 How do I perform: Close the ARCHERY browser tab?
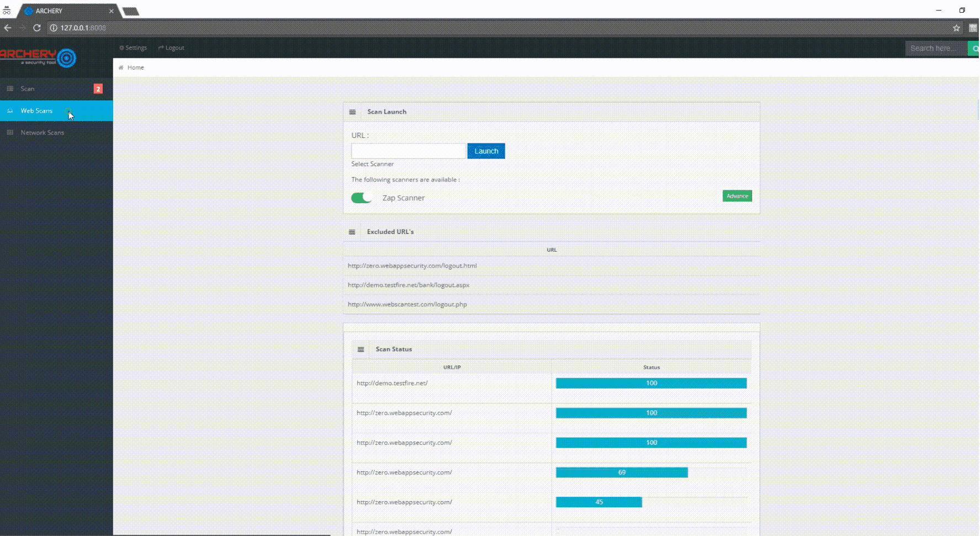pyautogui.click(x=112, y=11)
